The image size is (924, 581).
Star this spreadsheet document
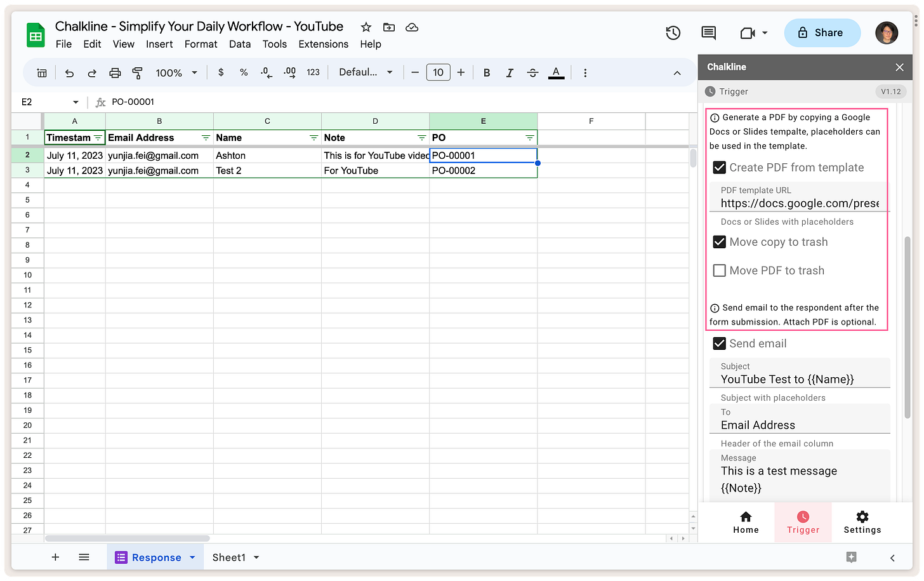coord(366,27)
